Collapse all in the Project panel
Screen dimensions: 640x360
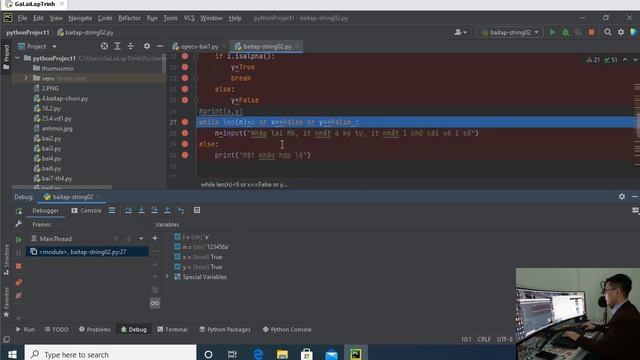tap(131, 46)
